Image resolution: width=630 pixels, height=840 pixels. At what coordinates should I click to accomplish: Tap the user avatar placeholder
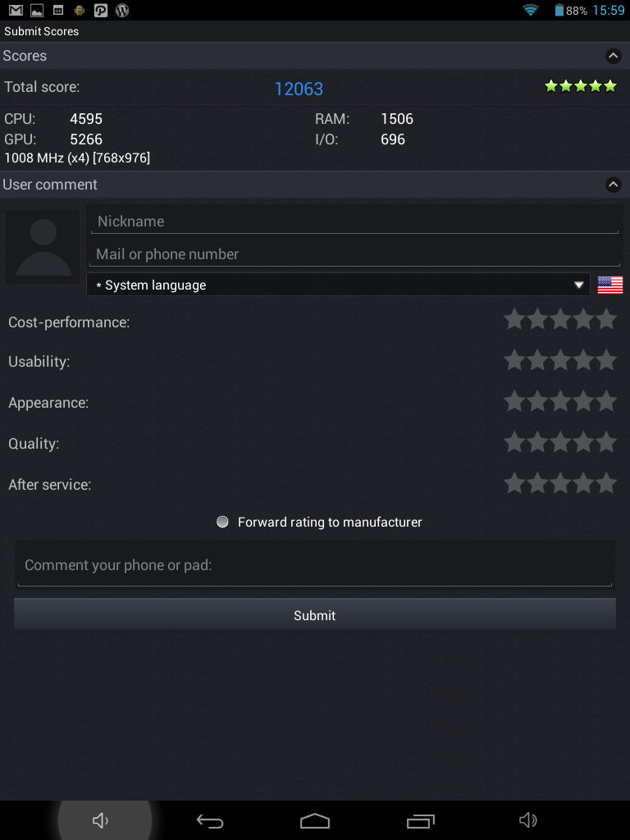[43, 247]
